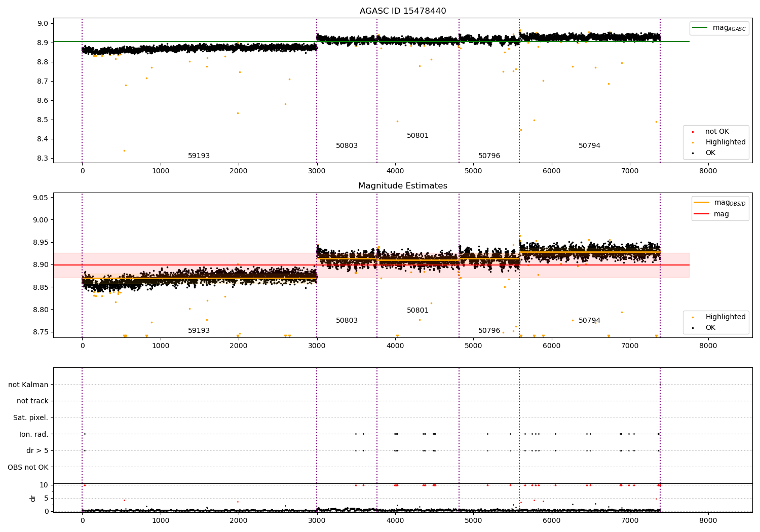
Task: Select 'Highlighted' legend entry in Magnitude Estimates plot
Action: point(726,317)
